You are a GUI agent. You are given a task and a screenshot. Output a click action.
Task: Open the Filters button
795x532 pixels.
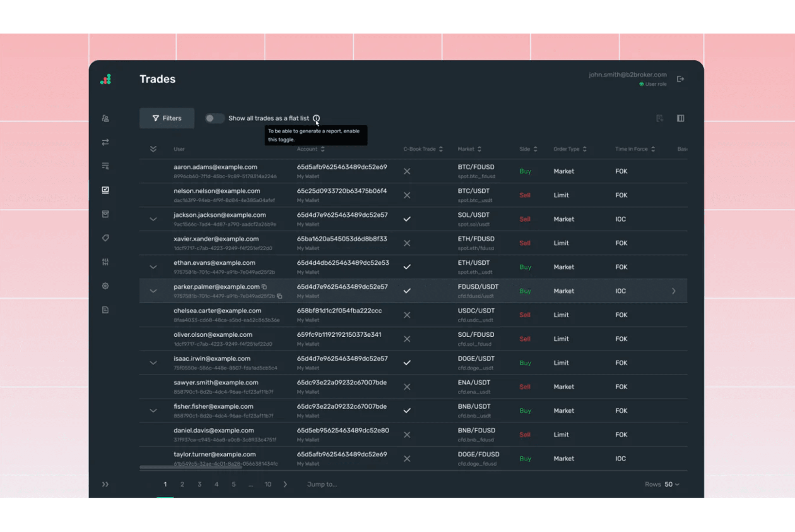coord(167,118)
